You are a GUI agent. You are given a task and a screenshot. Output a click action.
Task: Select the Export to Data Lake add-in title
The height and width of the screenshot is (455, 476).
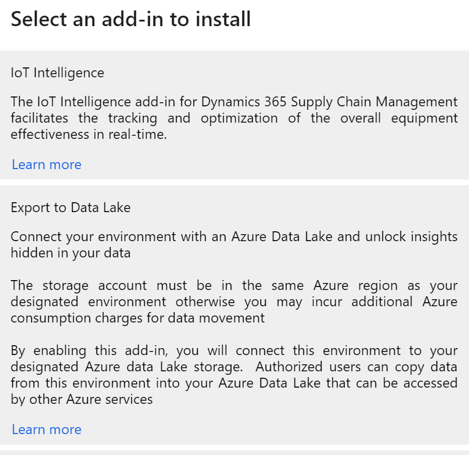tap(70, 207)
